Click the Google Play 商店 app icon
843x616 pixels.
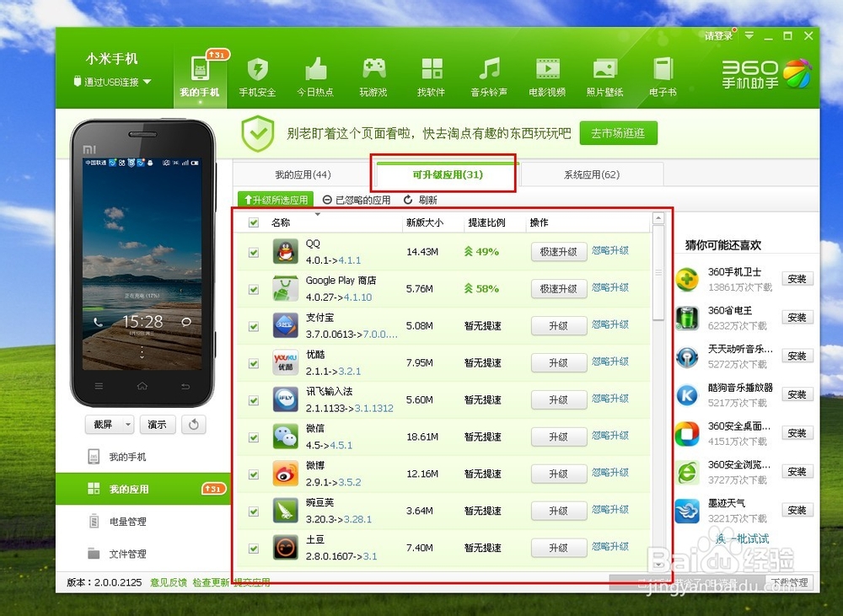coord(286,289)
